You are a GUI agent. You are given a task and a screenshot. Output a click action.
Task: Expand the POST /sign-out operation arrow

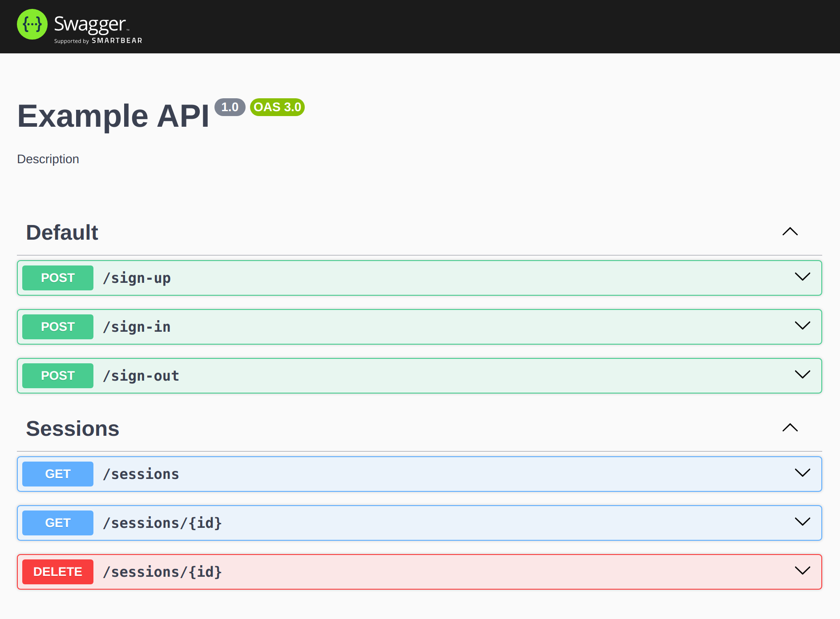pyautogui.click(x=803, y=374)
